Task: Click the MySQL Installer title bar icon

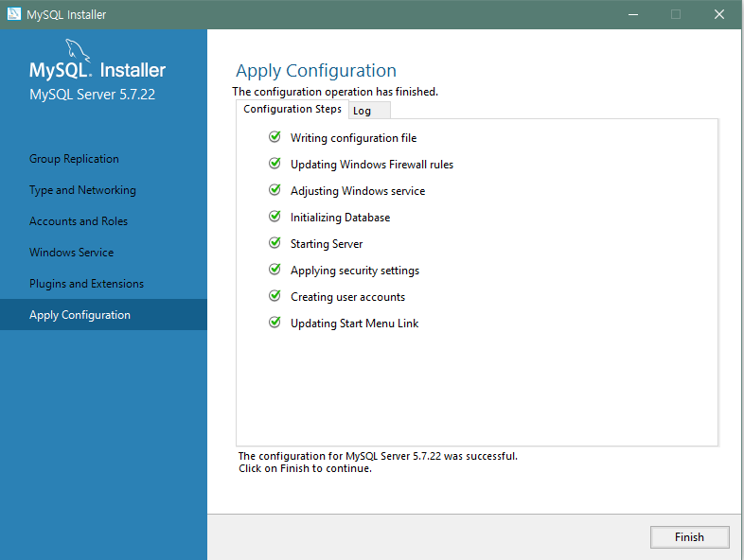Action: (x=14, y=14)
